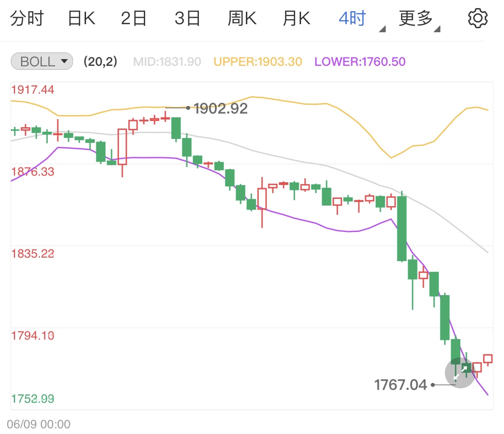Screen dimensions: 504x434
Task: Click the 1876.33 axis price label
Action: pyautogui.click(x=33, y=172)
